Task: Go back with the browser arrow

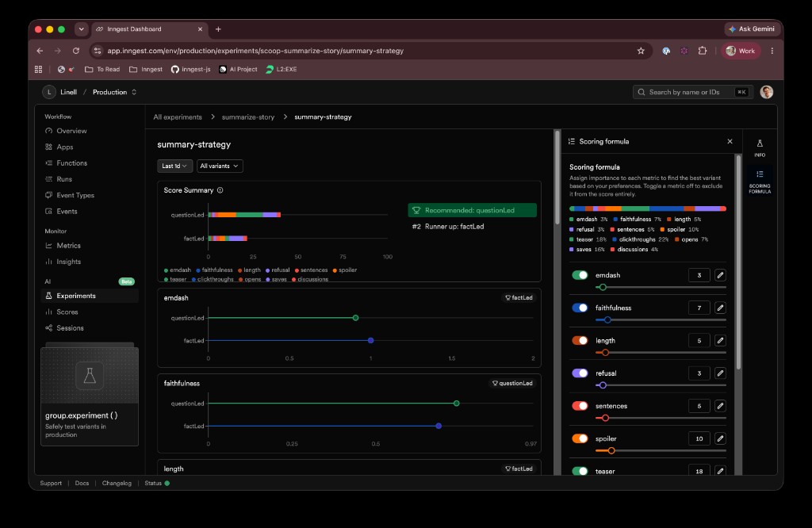Action: point(40,51)
